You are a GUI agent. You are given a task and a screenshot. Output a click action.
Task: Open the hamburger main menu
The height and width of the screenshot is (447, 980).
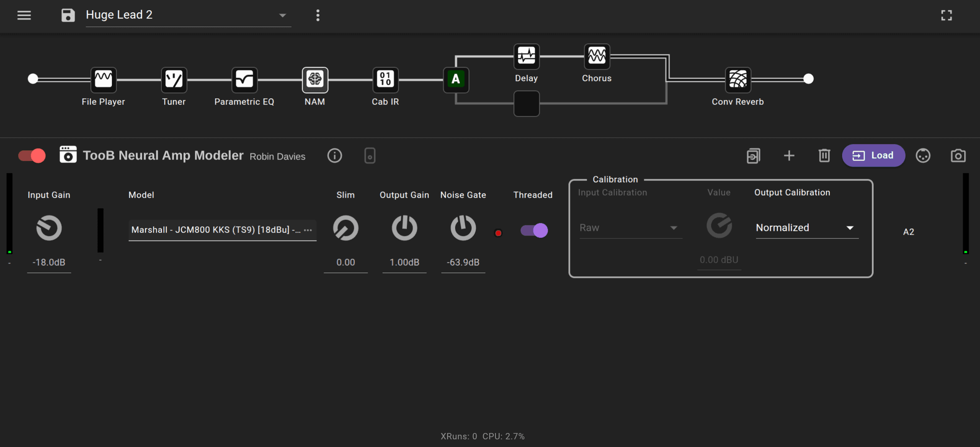coord(24,15)
